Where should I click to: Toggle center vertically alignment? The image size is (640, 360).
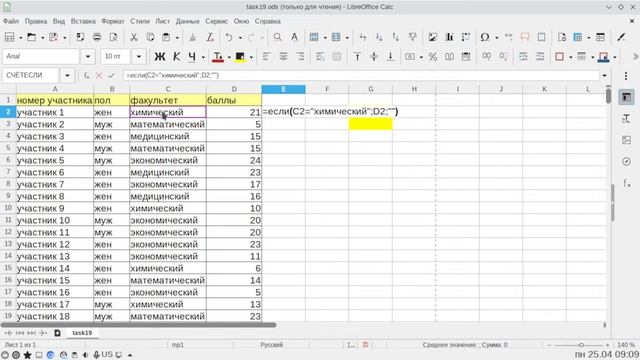[x=374, y=57]
